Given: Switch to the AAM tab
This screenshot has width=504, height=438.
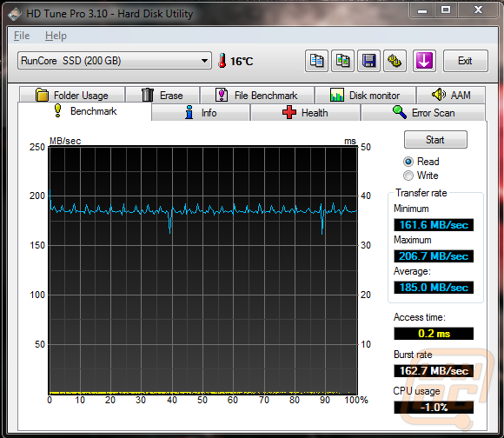Looking at the screenshot, I should (451, 95).
